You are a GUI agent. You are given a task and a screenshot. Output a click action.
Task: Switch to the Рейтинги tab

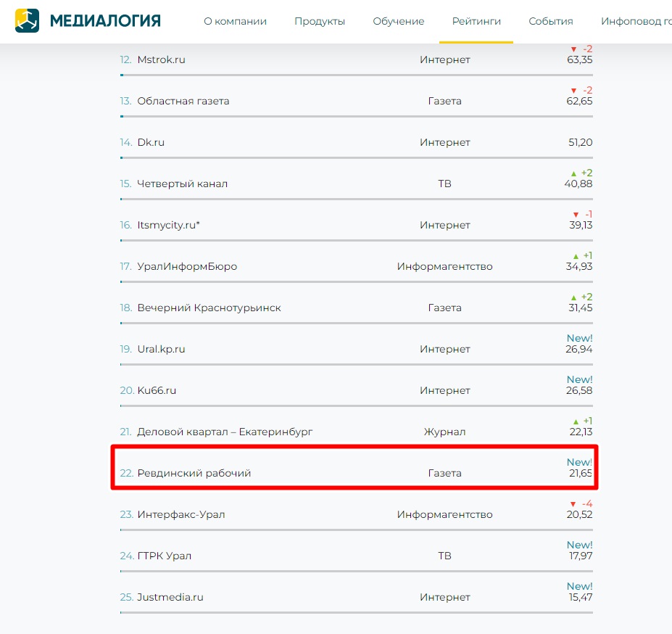tap(476, 22)
